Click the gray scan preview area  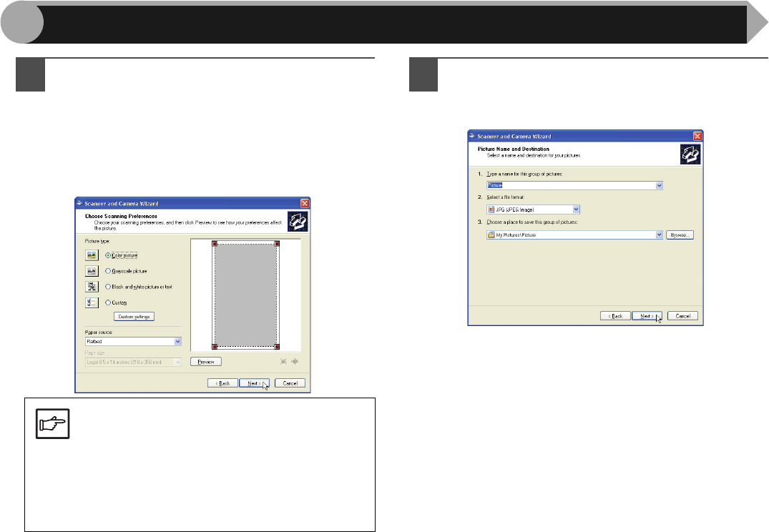click(245, 295)
